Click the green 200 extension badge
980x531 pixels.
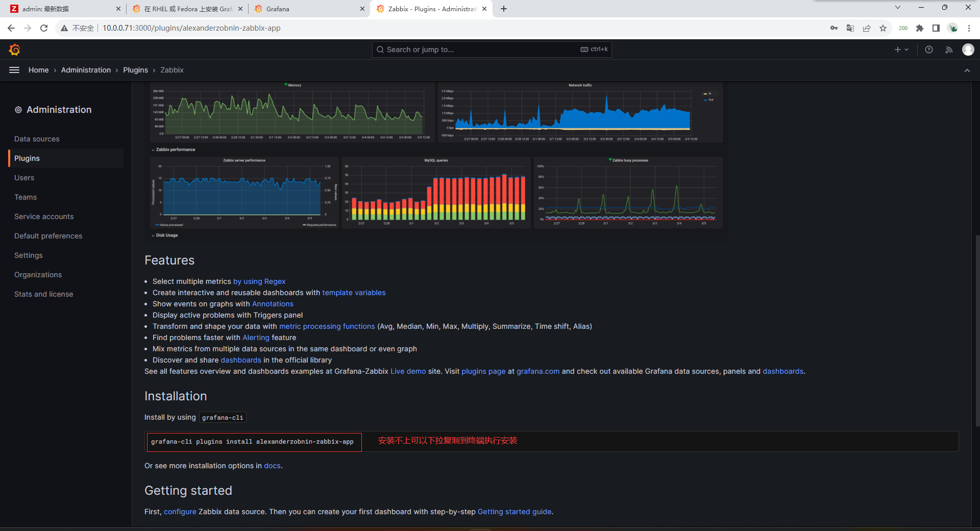pos(903,28)
